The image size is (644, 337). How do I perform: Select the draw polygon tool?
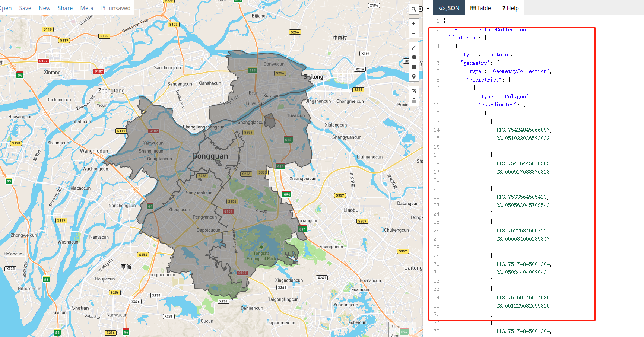(x=413, y=57)
